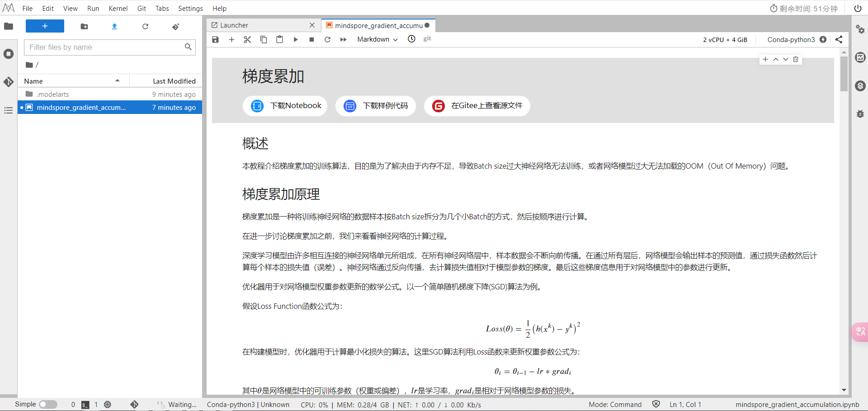Delete the cell with trash icon
This screenshot has height=411, width=868.
(796, 59)
